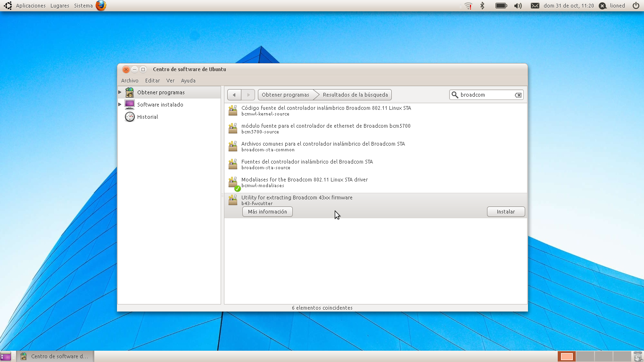
Task: Click the Software instalado monitor icon
Action: click(130, 105)
